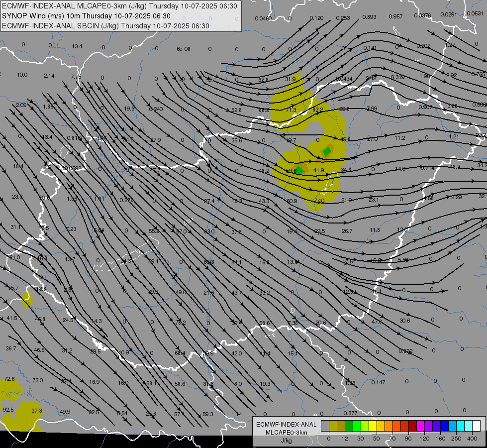Click the olive-yellow legend swatch after 0
487x448 pixels.
pyautogui.click(x=333, y=426)
